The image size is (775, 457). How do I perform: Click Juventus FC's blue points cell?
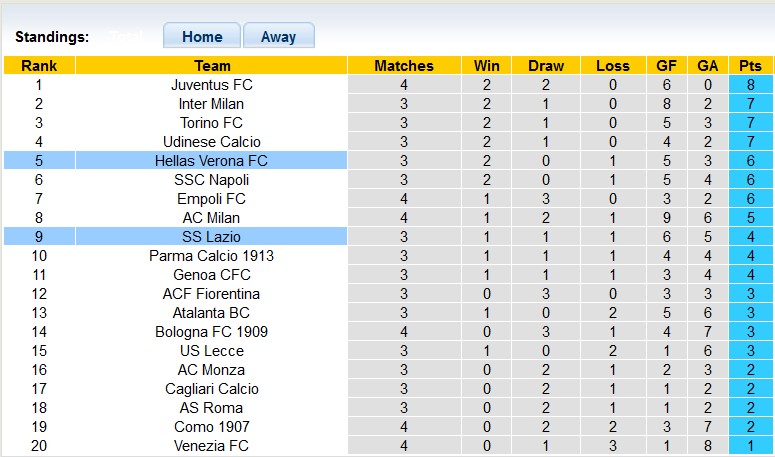click(750, 85)
